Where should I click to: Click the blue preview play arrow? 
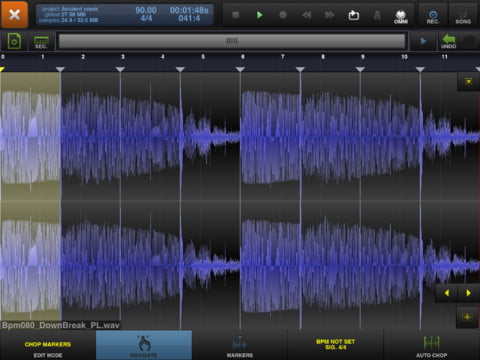(423, 41)
